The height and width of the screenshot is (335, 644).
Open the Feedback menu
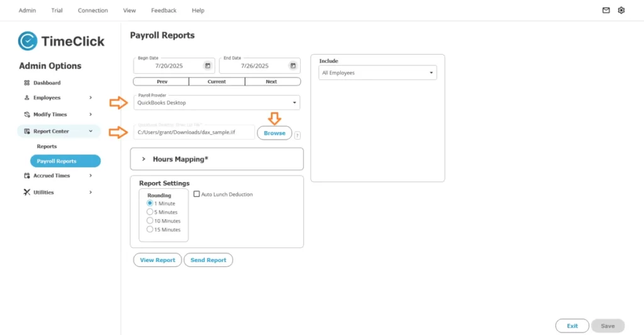click(x=164, y=10)
